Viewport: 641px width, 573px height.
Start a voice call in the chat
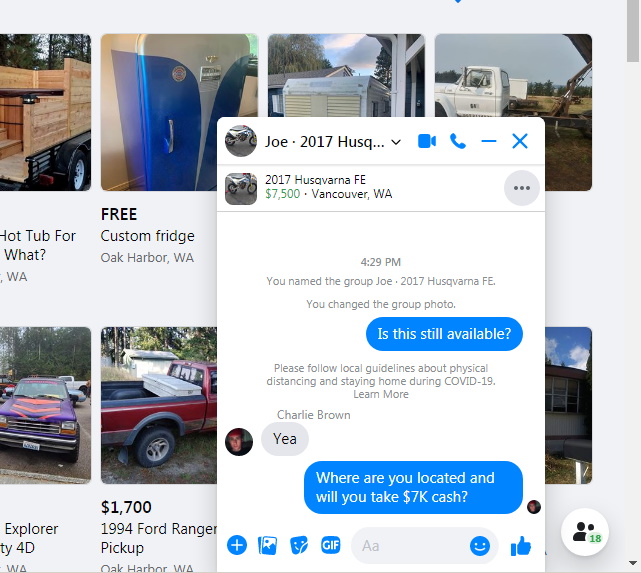(458, 141)
